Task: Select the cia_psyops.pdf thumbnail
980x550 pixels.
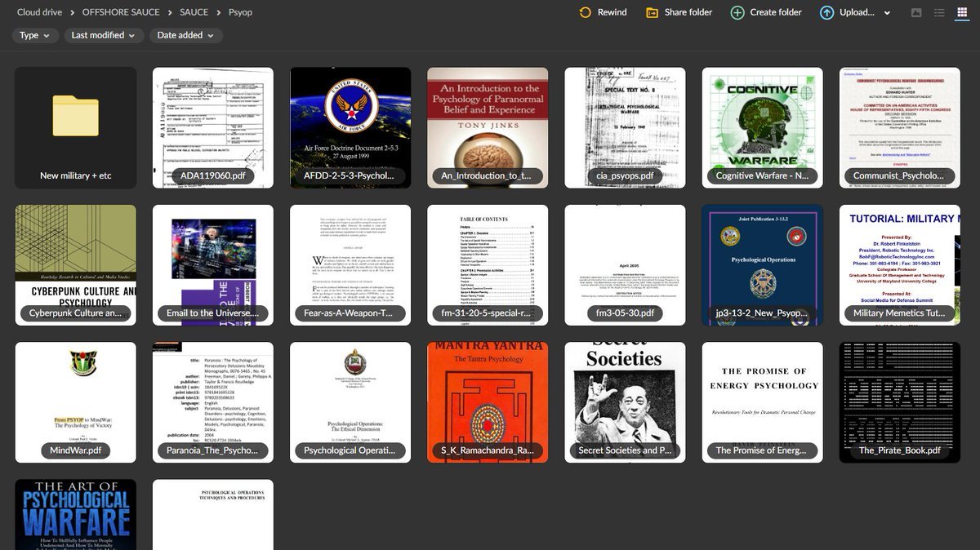Action: 625,128
